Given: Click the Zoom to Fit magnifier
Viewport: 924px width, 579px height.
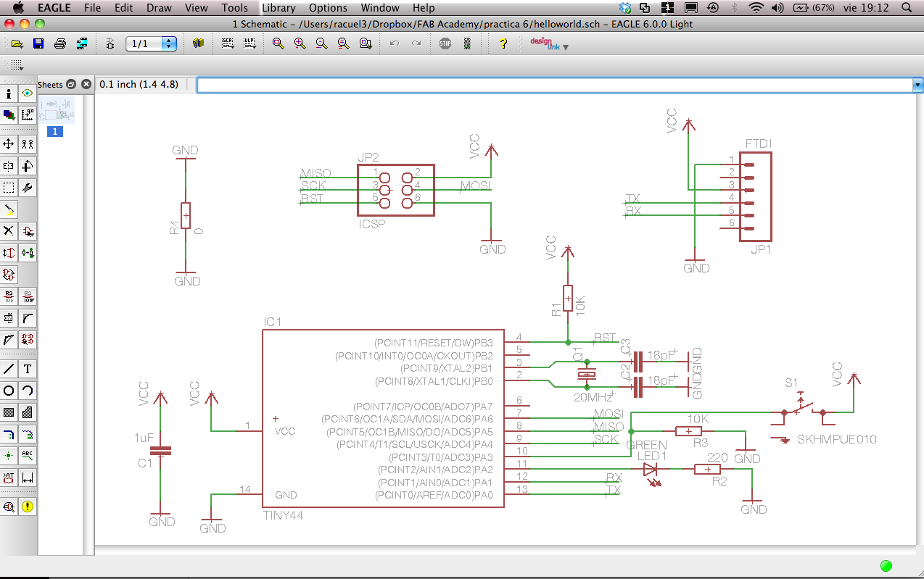Looking at the screenshot, I should (x=278, y=43).
